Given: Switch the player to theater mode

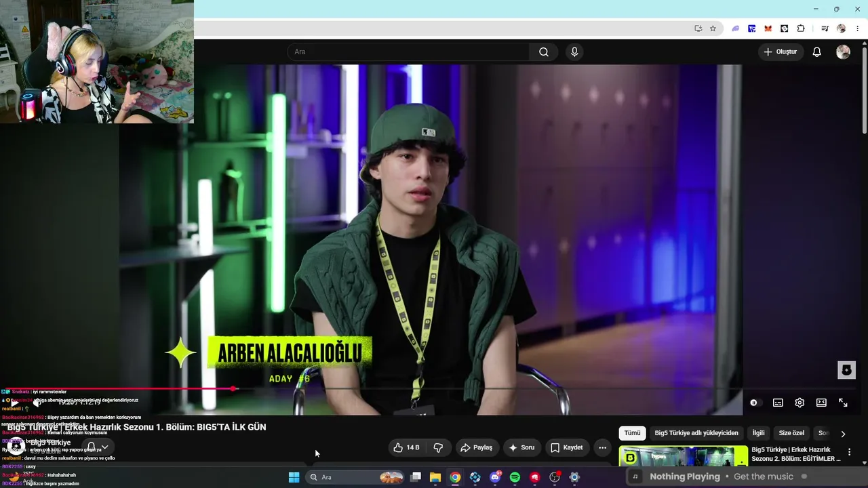Looking at the screenshot, I should 821,403.
